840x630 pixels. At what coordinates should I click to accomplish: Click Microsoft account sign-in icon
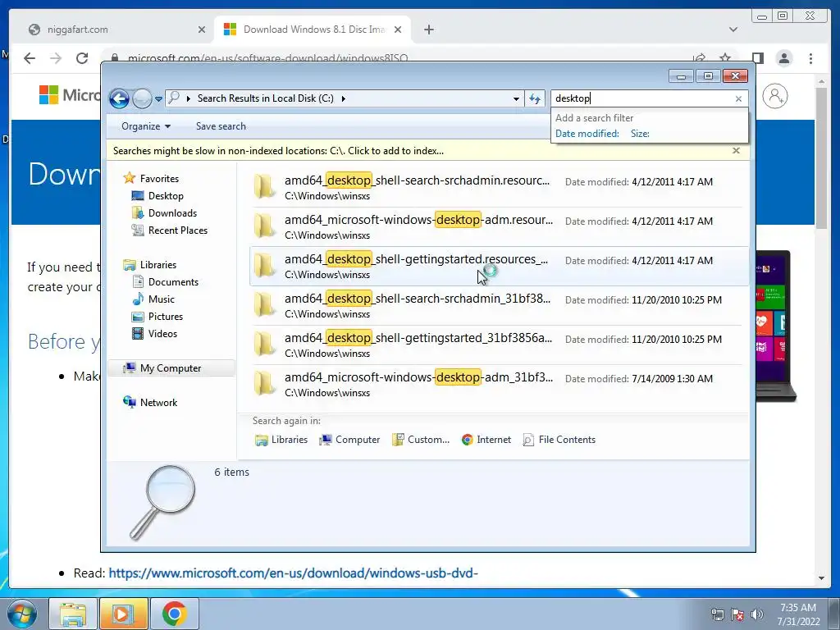tap(774, 97)
